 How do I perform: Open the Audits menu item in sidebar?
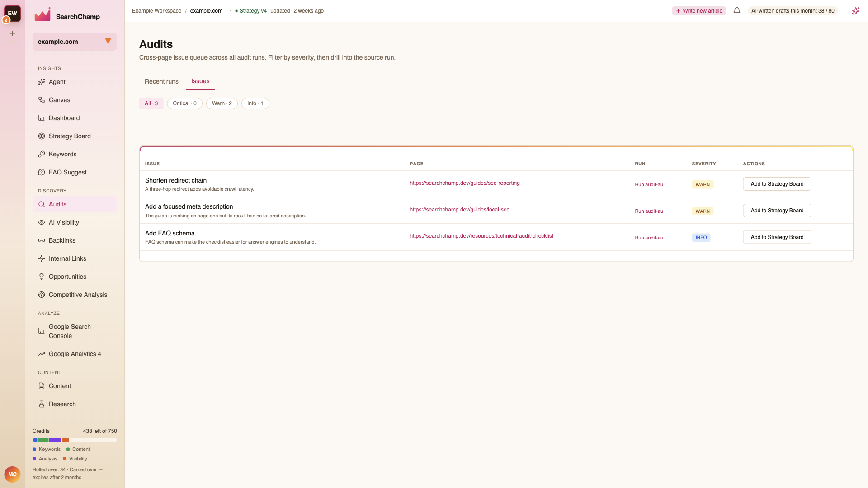click(x=75, y=204)
